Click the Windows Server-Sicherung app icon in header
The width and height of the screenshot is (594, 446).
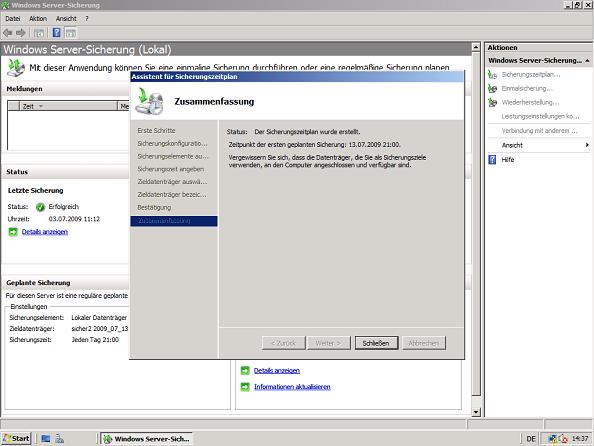pos(16,68)
